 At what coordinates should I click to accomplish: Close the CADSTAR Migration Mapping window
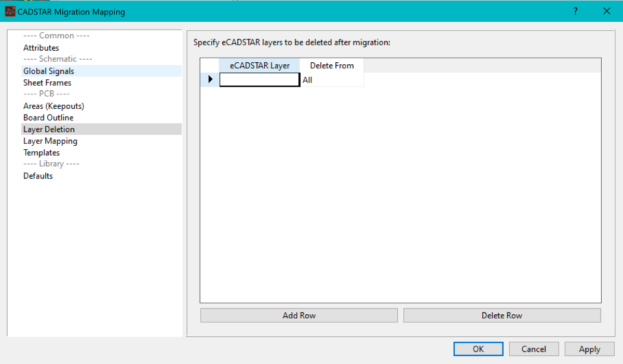[606, 11]
